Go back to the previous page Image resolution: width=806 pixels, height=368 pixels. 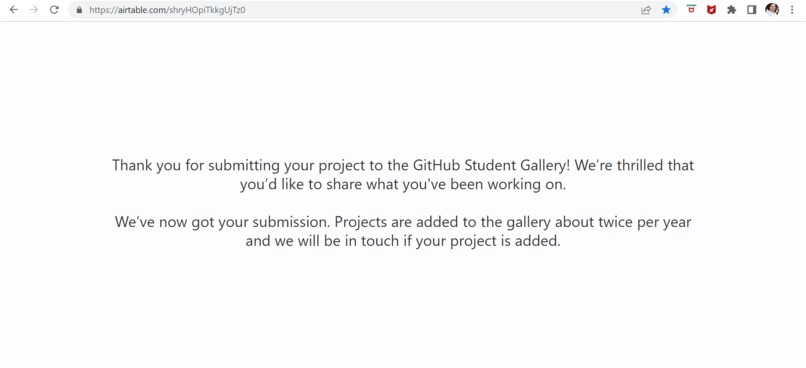pos(14,10)
